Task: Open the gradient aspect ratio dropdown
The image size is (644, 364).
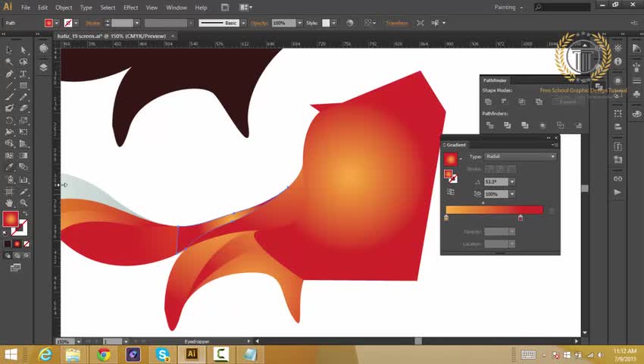Action: point(512,193)
